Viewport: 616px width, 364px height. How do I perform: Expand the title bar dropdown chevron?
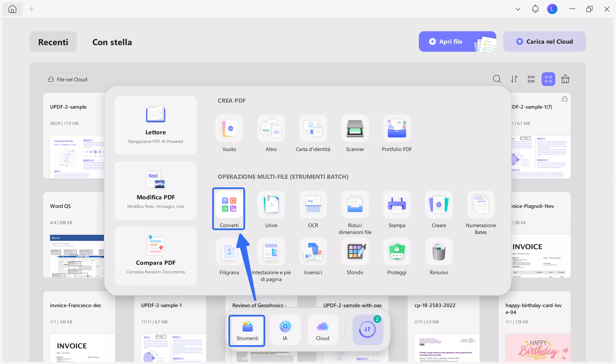coord(518,9)
